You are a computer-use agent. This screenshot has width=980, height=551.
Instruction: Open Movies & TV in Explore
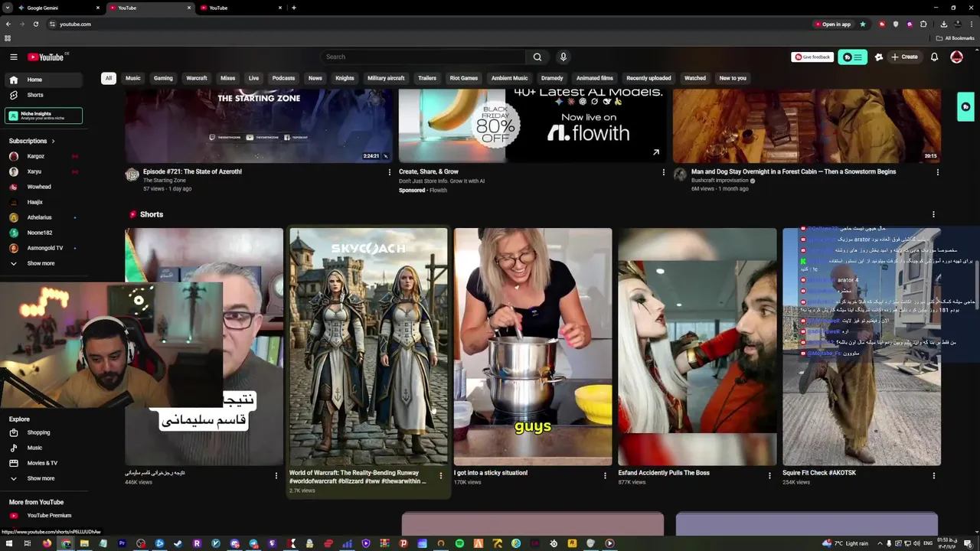click(x=43, y=463)
